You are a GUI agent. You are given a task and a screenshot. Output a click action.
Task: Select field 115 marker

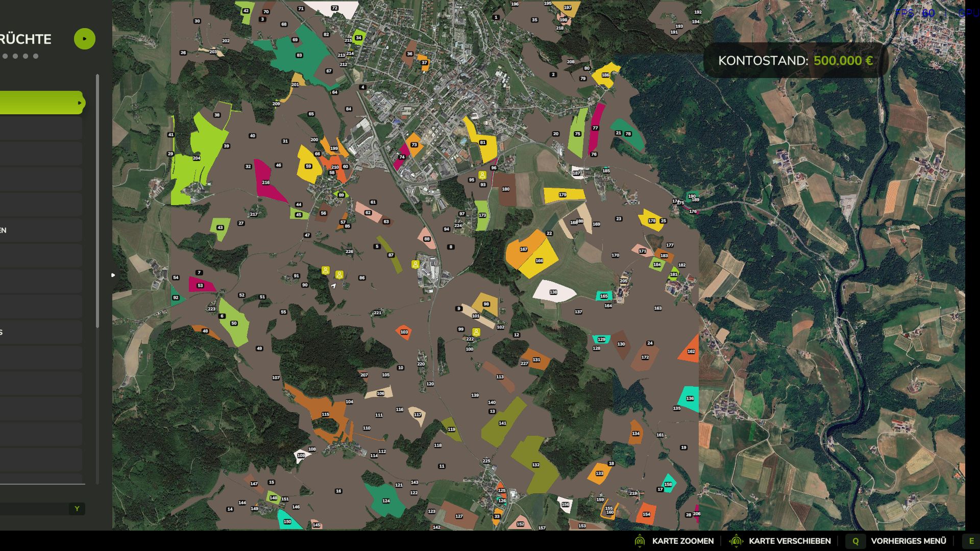[x=326, y=414]
